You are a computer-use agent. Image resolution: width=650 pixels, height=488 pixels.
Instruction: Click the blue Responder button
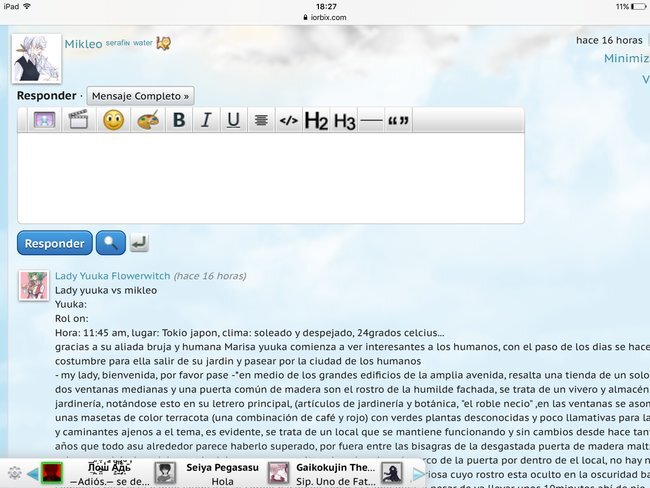click(54, 243)
